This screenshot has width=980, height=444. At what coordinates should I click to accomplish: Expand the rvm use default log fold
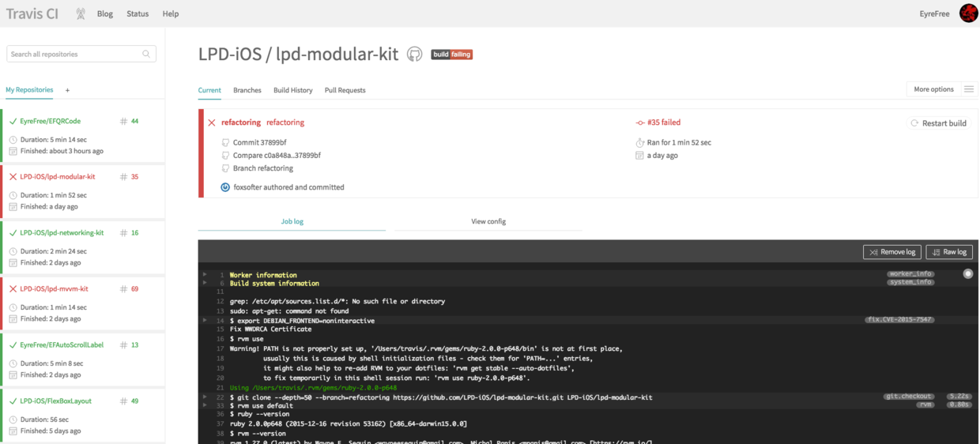(205, 404)
